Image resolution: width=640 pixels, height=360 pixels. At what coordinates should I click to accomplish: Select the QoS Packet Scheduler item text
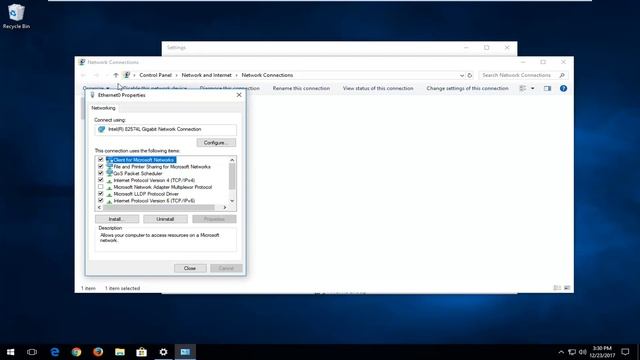click(138, 173)
